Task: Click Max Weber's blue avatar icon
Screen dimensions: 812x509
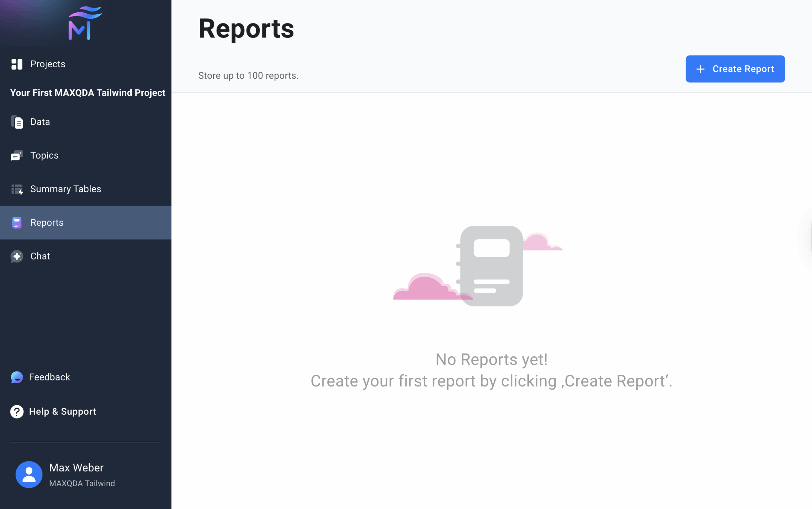Action: click(29, 474)
